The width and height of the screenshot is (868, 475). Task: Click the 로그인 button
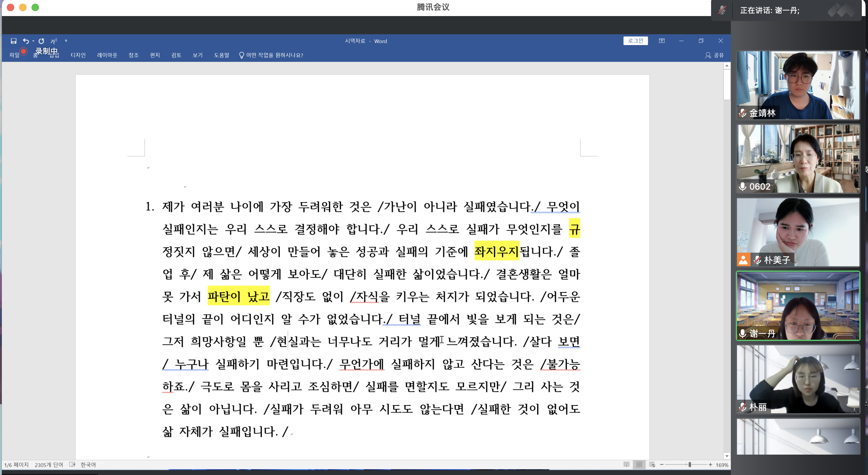click(x=635, y=41)
